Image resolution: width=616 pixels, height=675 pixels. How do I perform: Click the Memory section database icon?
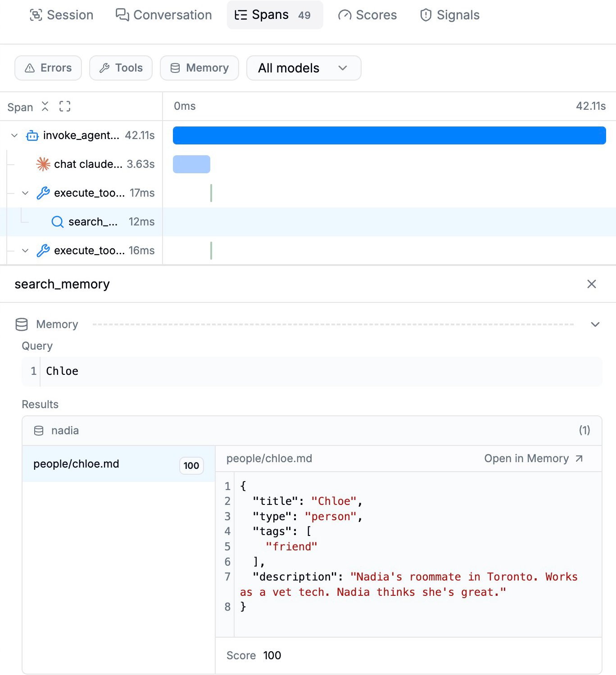(x=22, y=324)
